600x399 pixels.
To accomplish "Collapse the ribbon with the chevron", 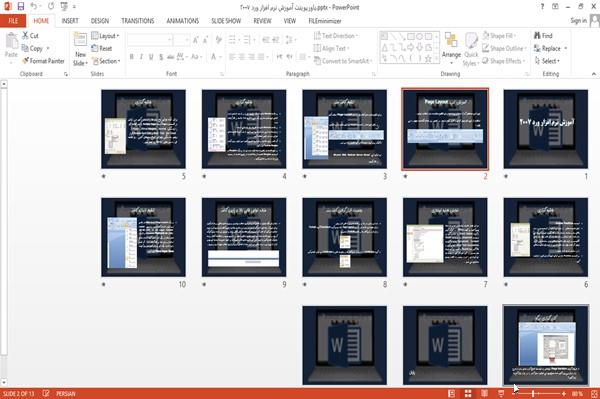I will 593,74.
